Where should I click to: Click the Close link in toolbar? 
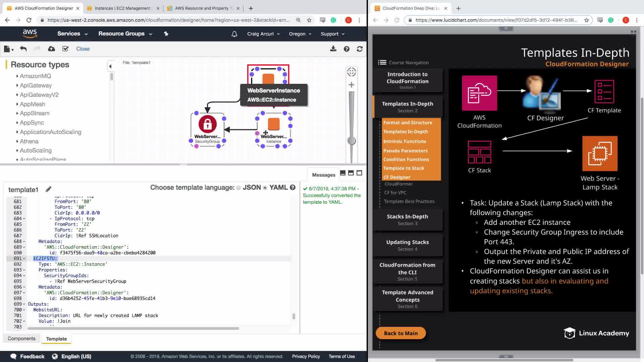pyautogui.click(x=83, y=49)
